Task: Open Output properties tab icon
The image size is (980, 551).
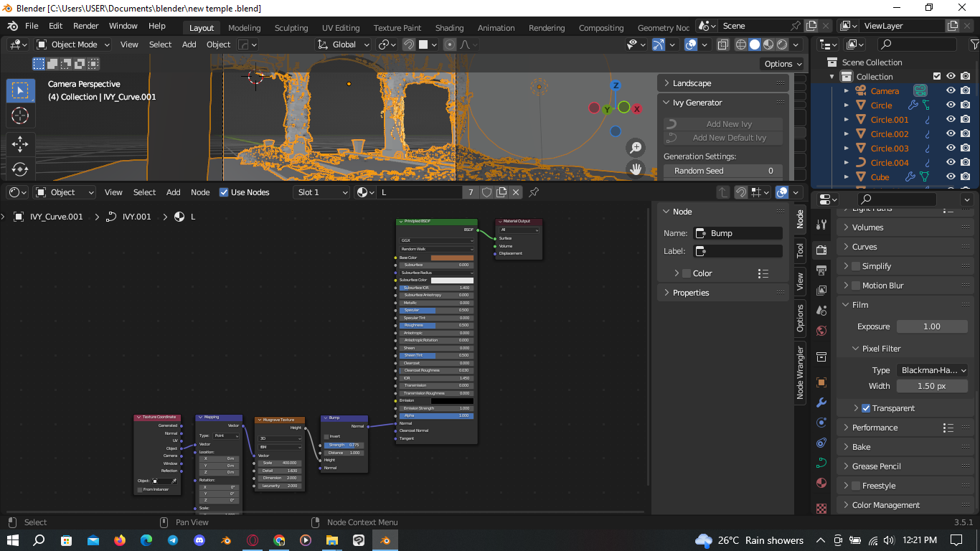Action: click(x=821, y=269)
